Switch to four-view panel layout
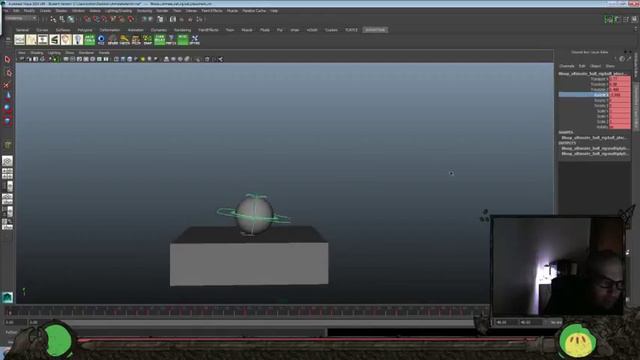Screen dimensions: 640x360 pos(7,174)
